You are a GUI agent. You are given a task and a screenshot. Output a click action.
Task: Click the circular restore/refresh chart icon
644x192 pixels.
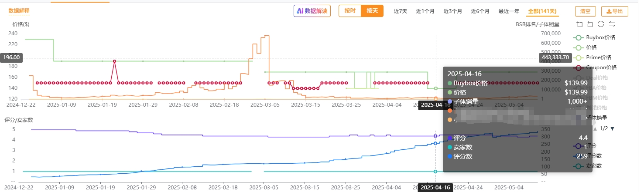coord(601,24)
